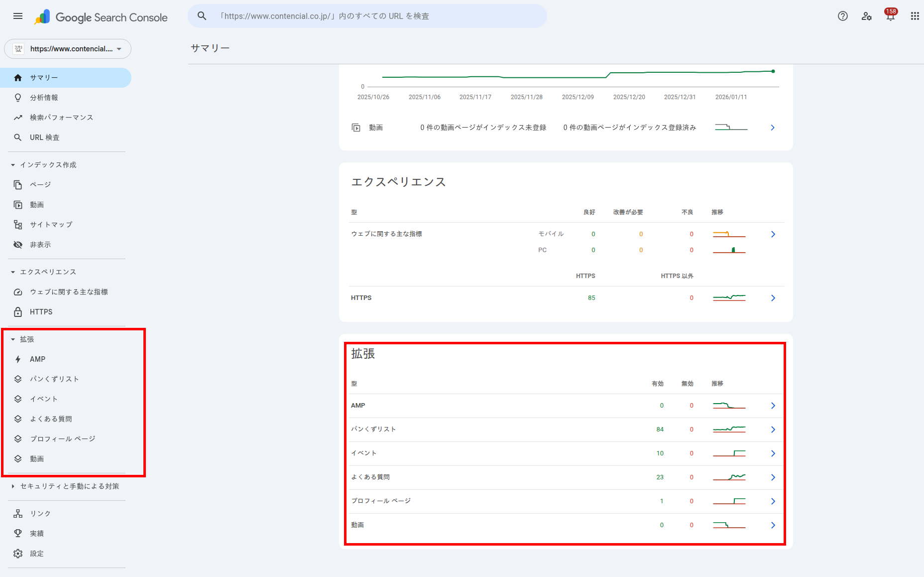This screenshot has width=924, height=577.
Task: Click the notifications bell icon
Action: [x=890, y=16]
